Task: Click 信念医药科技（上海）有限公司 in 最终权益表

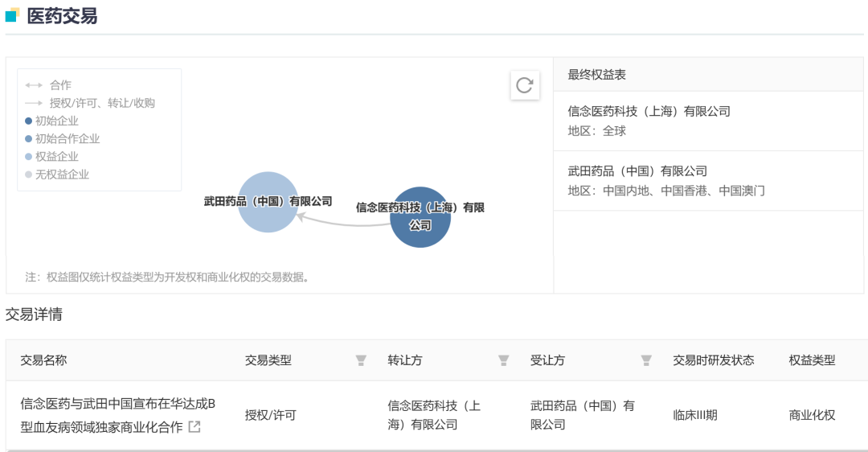Action: [649, 112]
